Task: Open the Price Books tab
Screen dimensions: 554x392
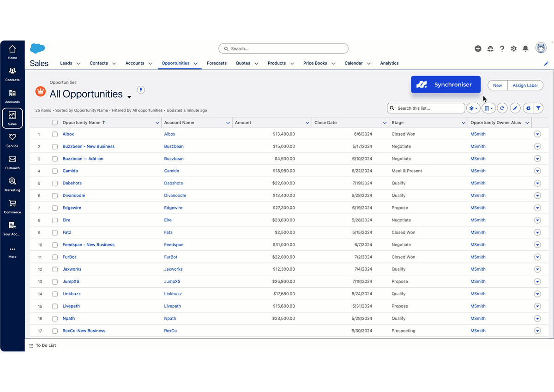Action: coord(315,63)
